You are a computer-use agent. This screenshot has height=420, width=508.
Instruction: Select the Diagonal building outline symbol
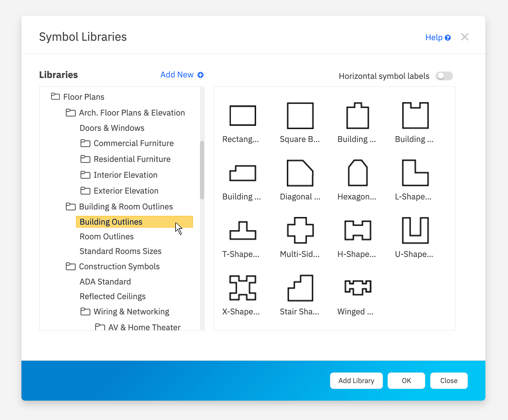pos(300,173)
